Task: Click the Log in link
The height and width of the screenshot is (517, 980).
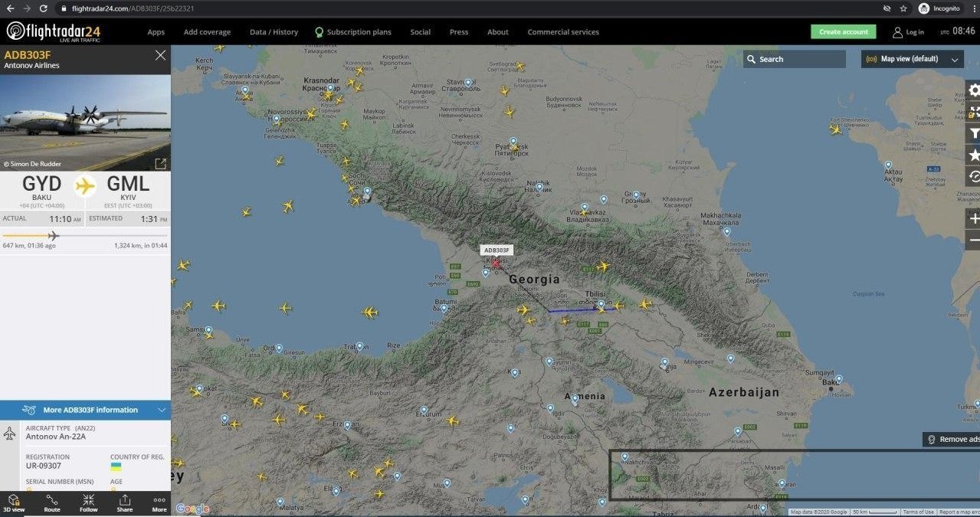Action: [x=915, y=32]
